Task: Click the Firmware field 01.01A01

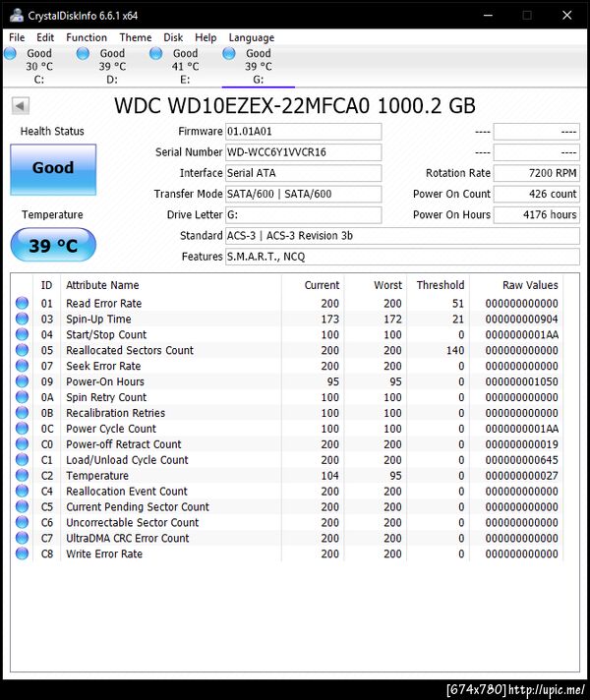Action: point(303,132)
